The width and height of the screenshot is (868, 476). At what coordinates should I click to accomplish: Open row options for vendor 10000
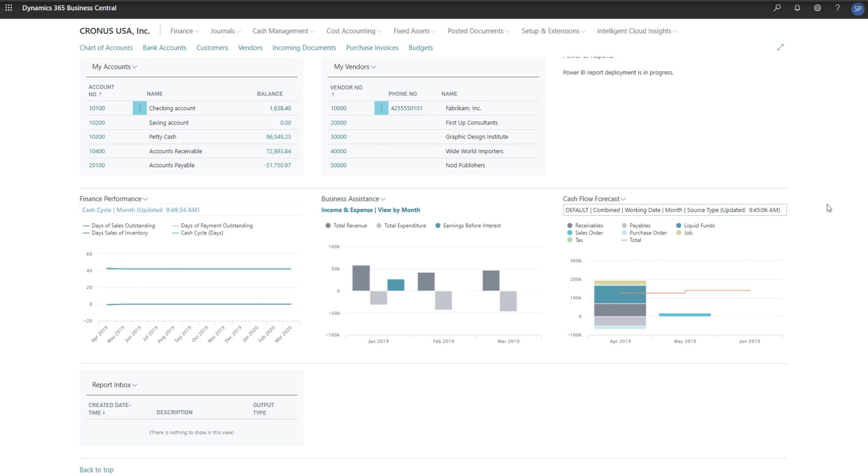(x=381, y=108)
